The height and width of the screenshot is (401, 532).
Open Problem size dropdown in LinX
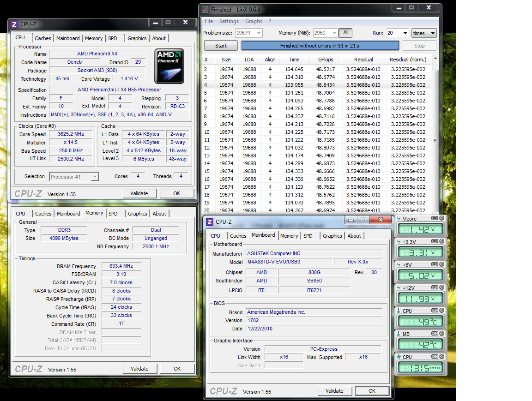click(x=259, y=33)
